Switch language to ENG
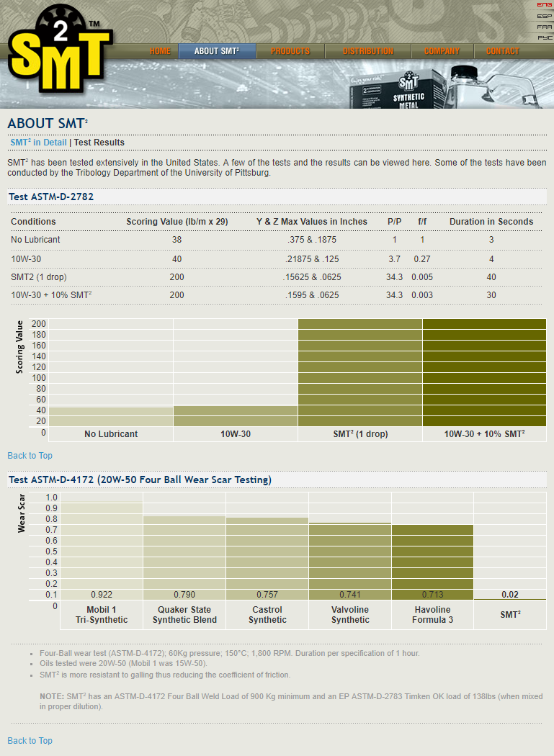 point(544,5)
